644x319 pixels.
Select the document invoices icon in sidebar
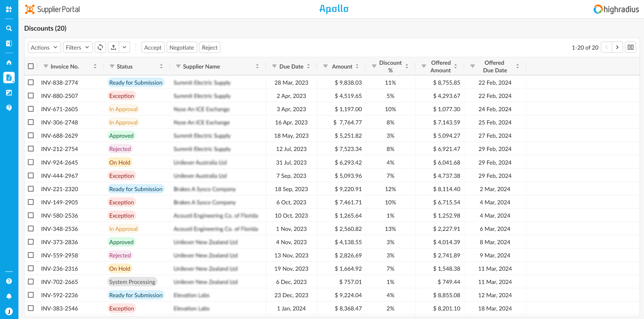tap(9, 77)
